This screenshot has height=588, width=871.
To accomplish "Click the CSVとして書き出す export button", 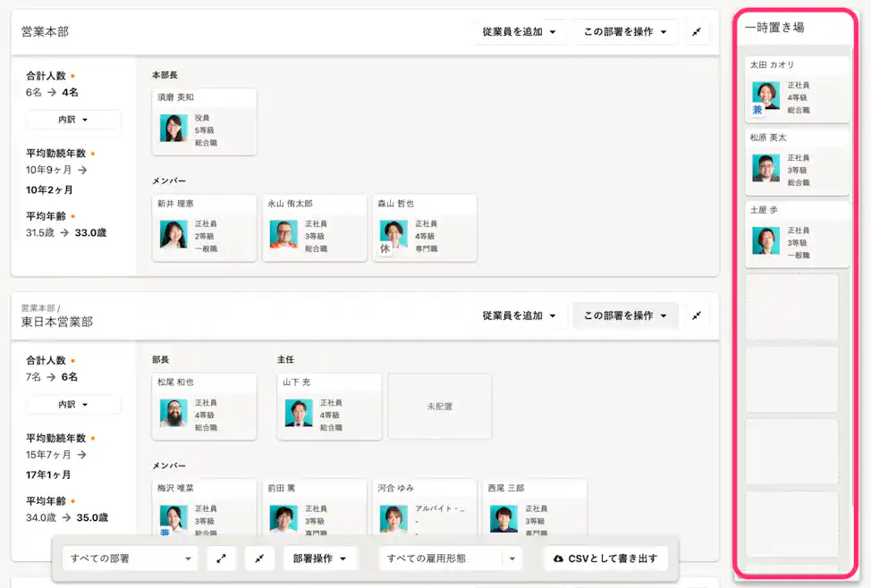I will click(x=606, y=558).
